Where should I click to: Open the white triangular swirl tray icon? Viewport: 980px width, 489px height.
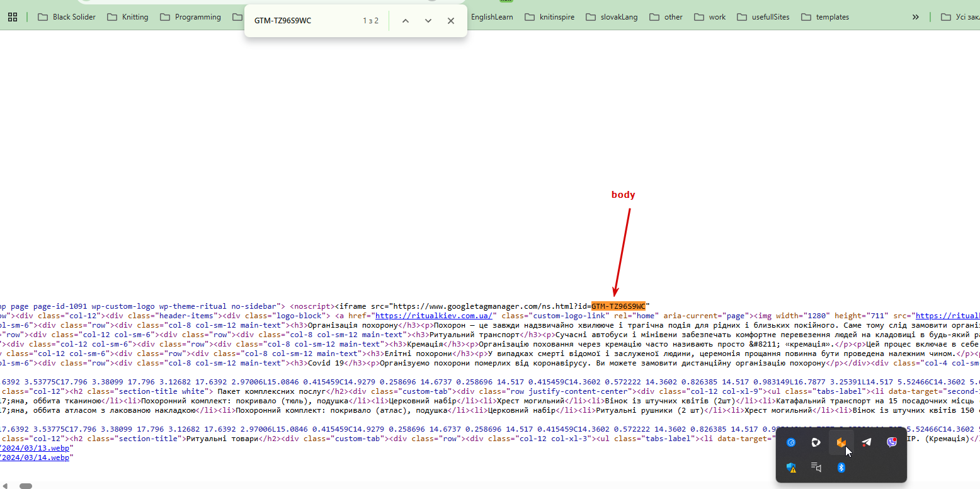pos(816,442)
